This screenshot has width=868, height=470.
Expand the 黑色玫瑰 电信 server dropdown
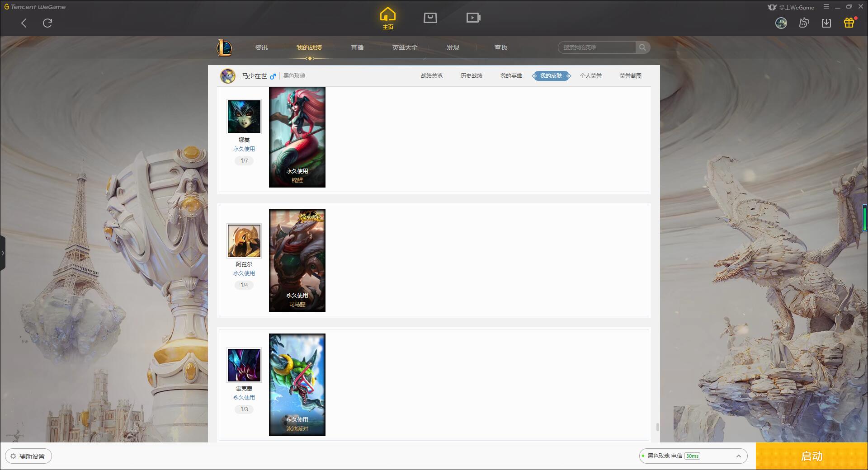(x=693, y=456)
